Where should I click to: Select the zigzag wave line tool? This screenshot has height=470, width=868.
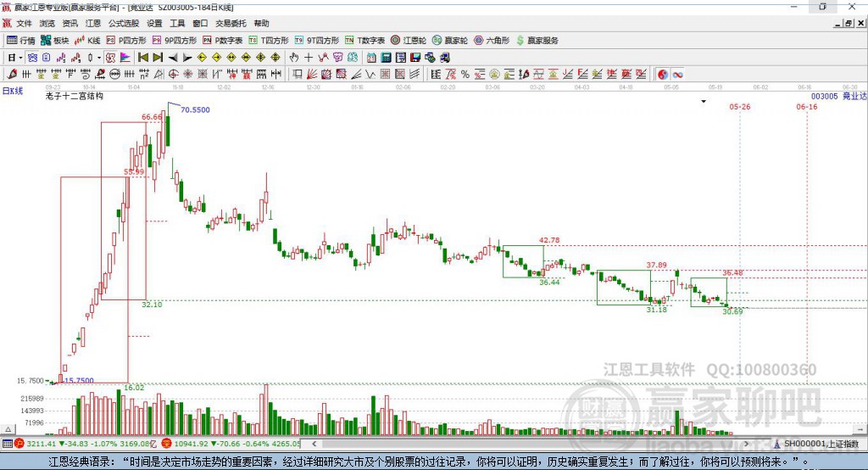click(370, 75)
